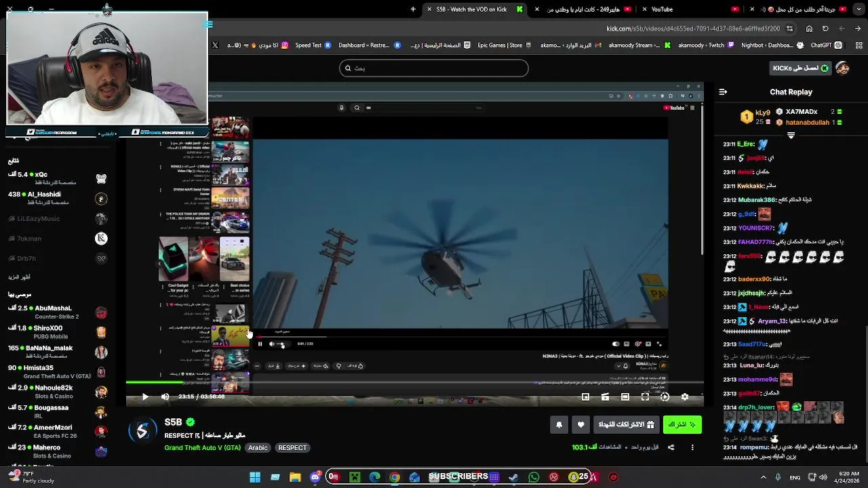Open akamoody Twitch bookmark

tap(707, 45)
